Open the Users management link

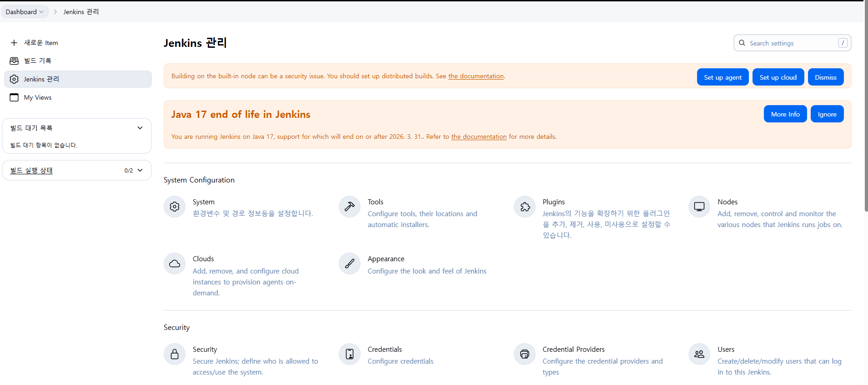pos(726,349)
